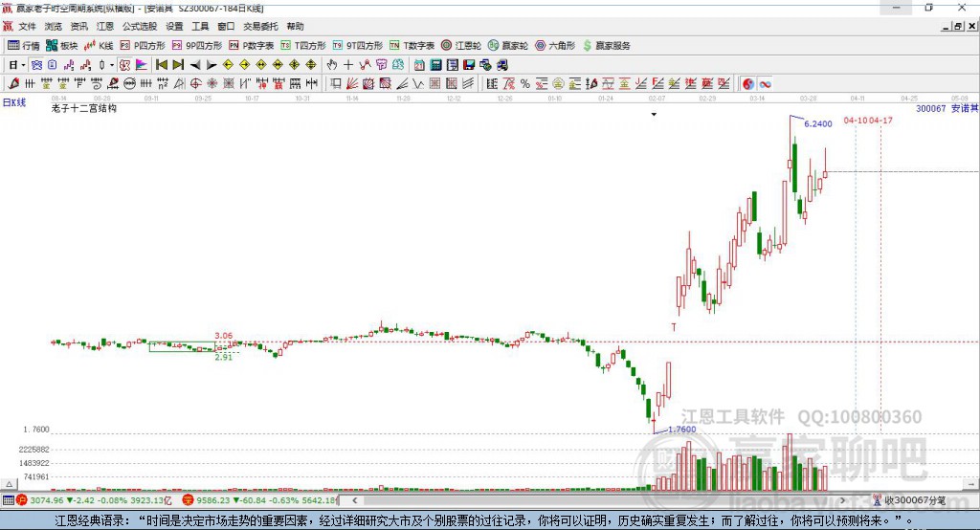Screen dimensions: 980x530
Task: Open the 文件 menu
Action: (x=27, y=26)
